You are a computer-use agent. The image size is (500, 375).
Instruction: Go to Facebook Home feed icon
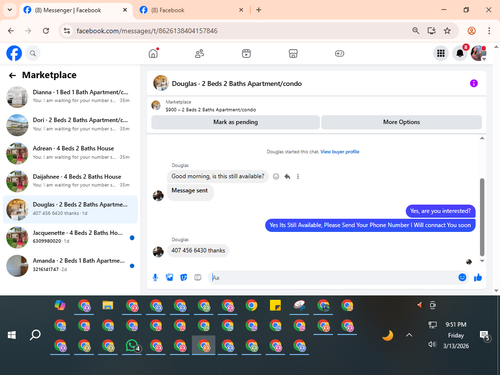pyautogui.click(x=153, y=53)
